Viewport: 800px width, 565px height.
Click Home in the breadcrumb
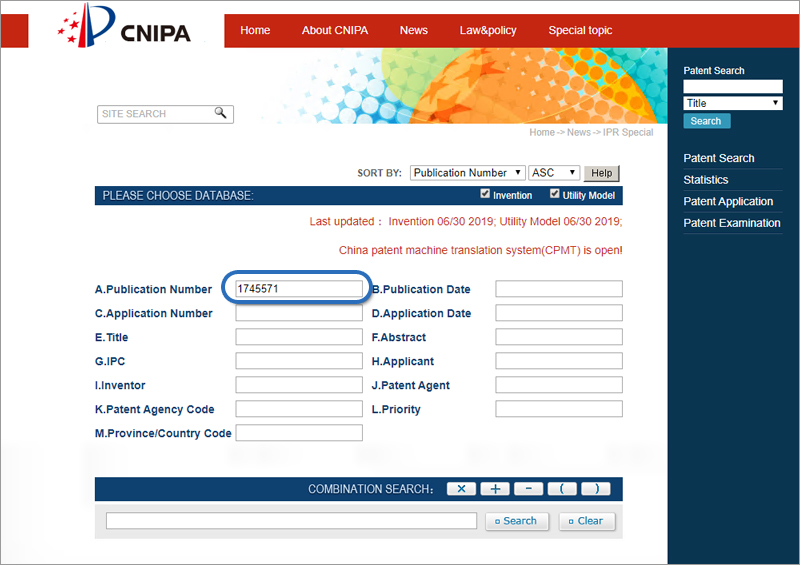click(x=542, y=132)
